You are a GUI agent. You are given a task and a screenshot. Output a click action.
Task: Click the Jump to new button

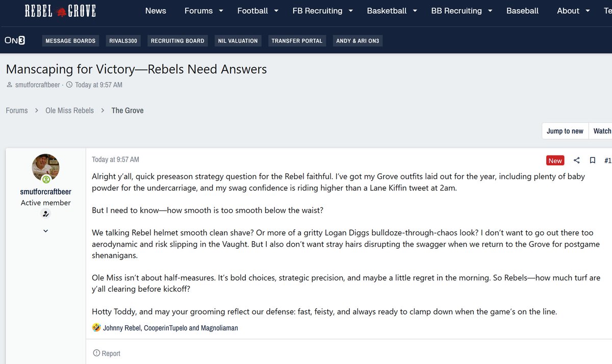point(565,131)
